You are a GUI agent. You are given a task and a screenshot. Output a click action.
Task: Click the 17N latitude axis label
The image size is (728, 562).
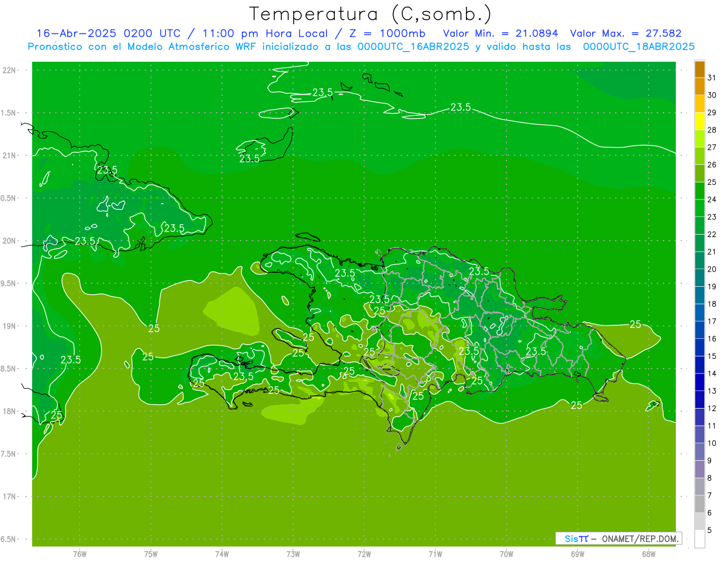pyautogui.click(x=10, y=497)
